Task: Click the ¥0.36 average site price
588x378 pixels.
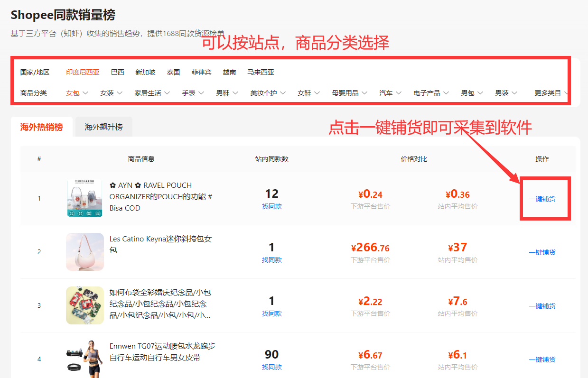Action: click(x=457, y=194)
